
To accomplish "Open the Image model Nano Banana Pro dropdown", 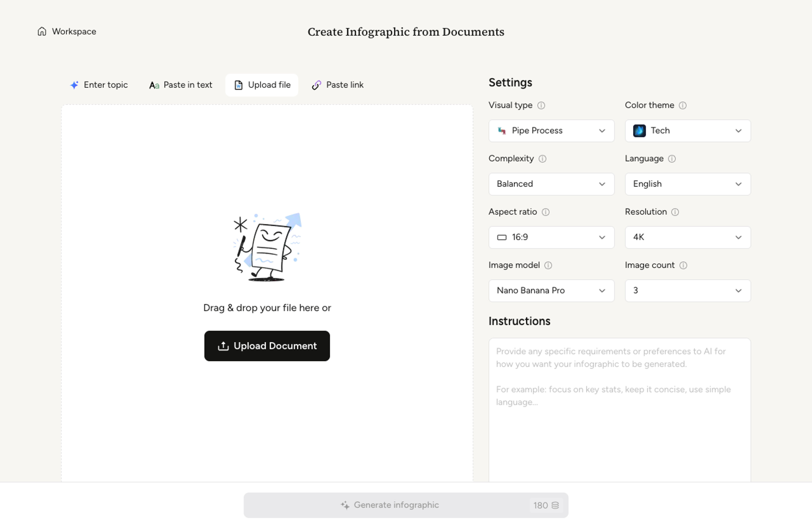I will [551, 290].
